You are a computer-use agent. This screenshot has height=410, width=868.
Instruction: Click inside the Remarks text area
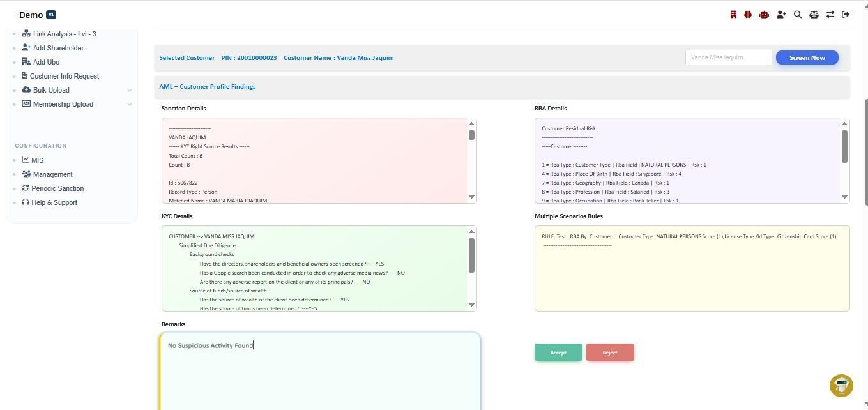click(320, 372)
